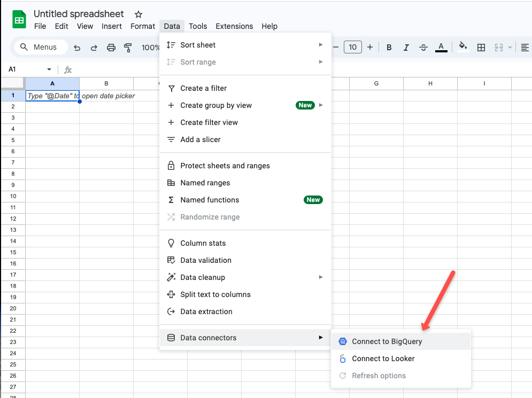Click the Merge cells icon
Viewport: 532px width, 398px height.
(x=499, y=48)
